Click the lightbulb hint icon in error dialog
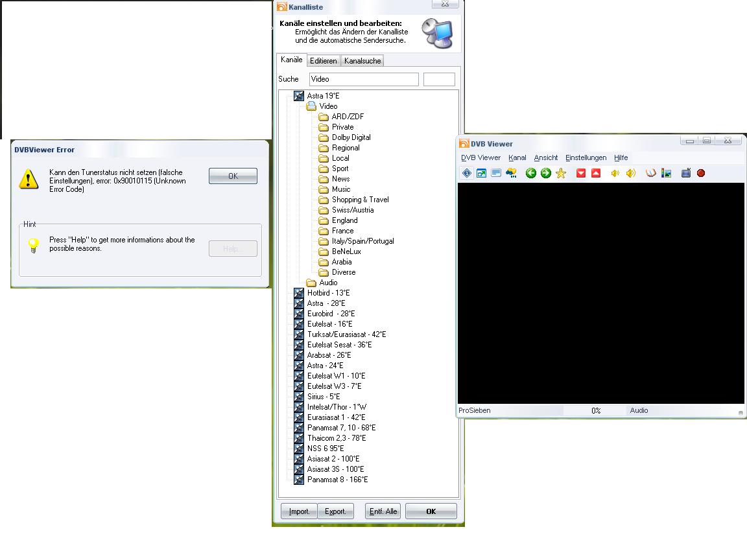 click(x=33, y=245)
